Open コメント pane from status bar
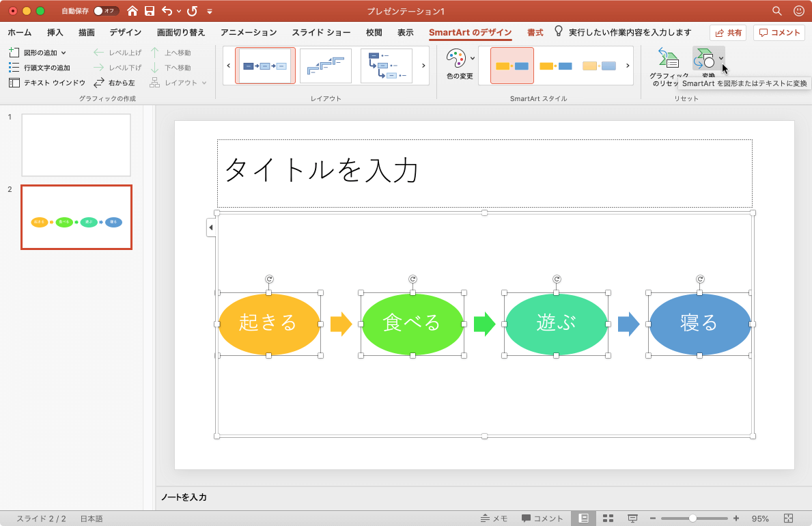The image size is (812, 526). pos(542,518)
